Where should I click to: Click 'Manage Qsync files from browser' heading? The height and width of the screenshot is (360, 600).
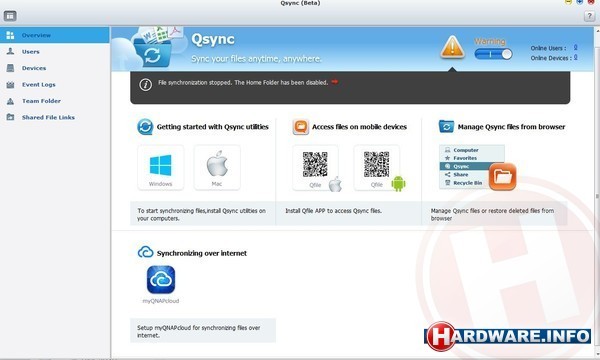tap(511, 127)
